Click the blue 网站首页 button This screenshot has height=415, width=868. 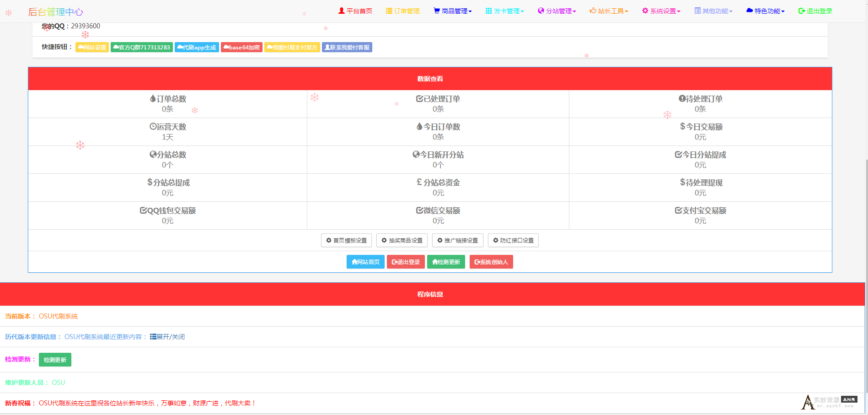pyautogui.click(x=365, y=262)
